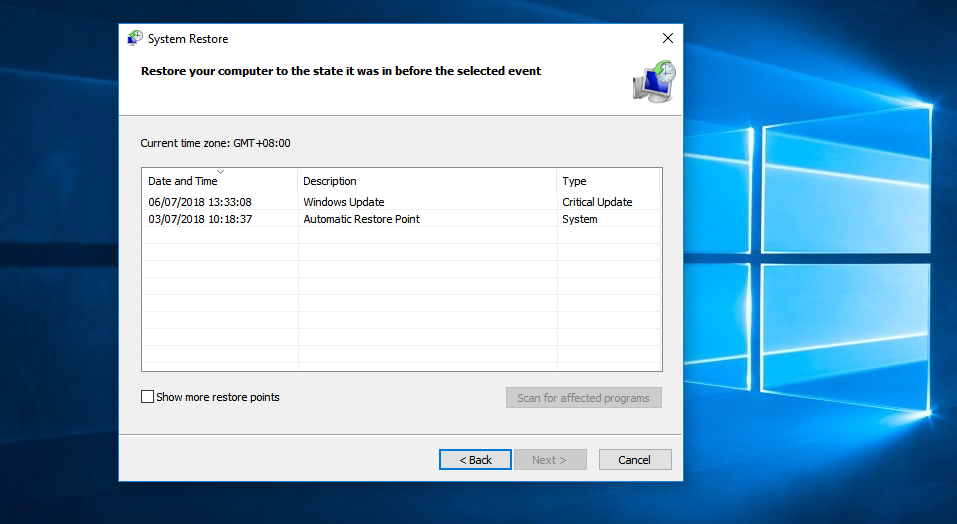The width and height of the screenshot is (957, 524).
Task: Click the Current time zone GMT+08:00 text
Action: coord(215,143)
